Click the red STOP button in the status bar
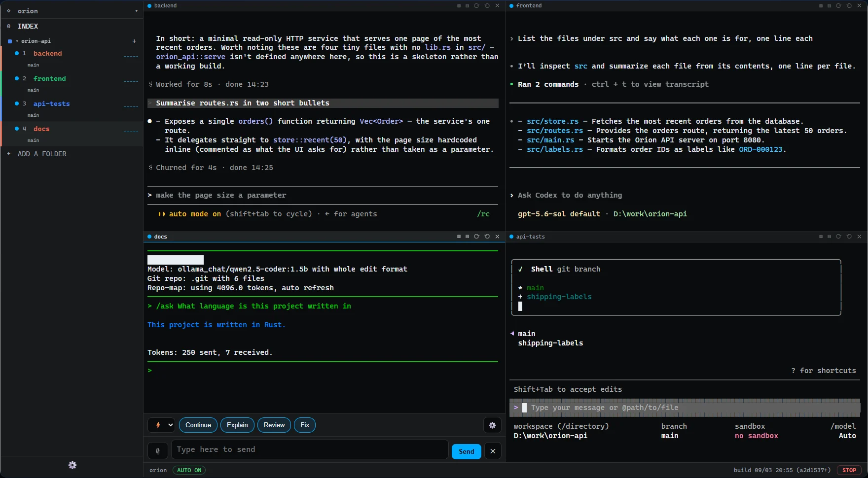 pyautogui.click(x=849, y=470)
